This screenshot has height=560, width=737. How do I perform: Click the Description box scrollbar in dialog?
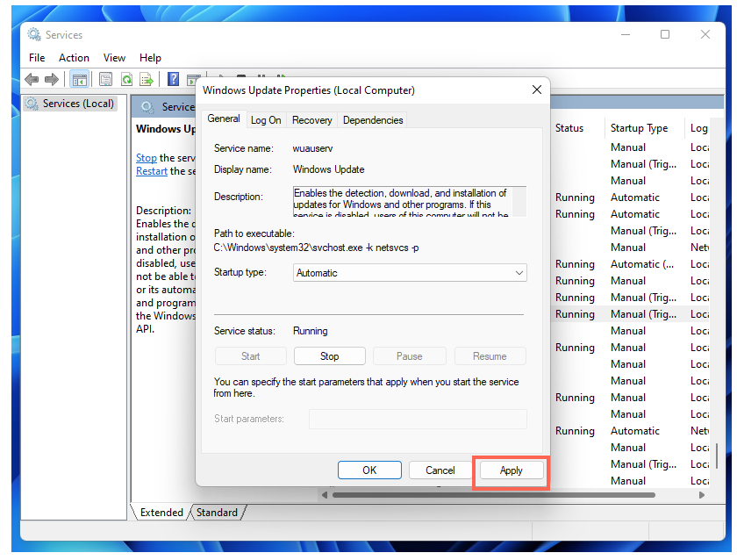coord(519,202)
